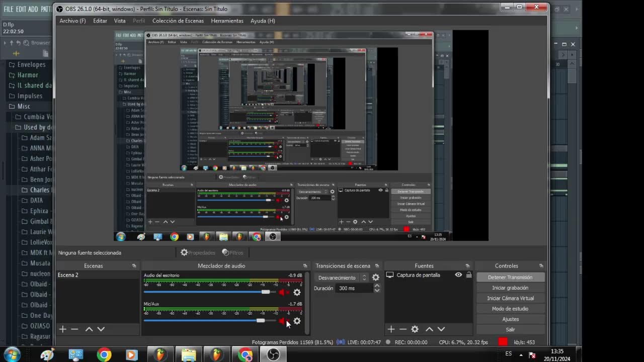Select Captura de pantalla source row
This screenshot has height=362, width=644.
click(429, 275)
